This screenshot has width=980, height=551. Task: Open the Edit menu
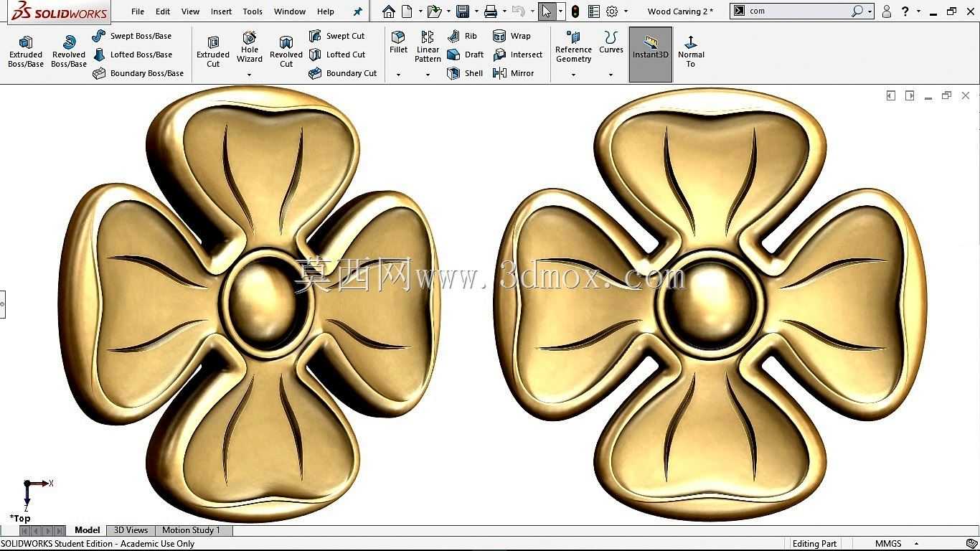click(x=163, y=11)
